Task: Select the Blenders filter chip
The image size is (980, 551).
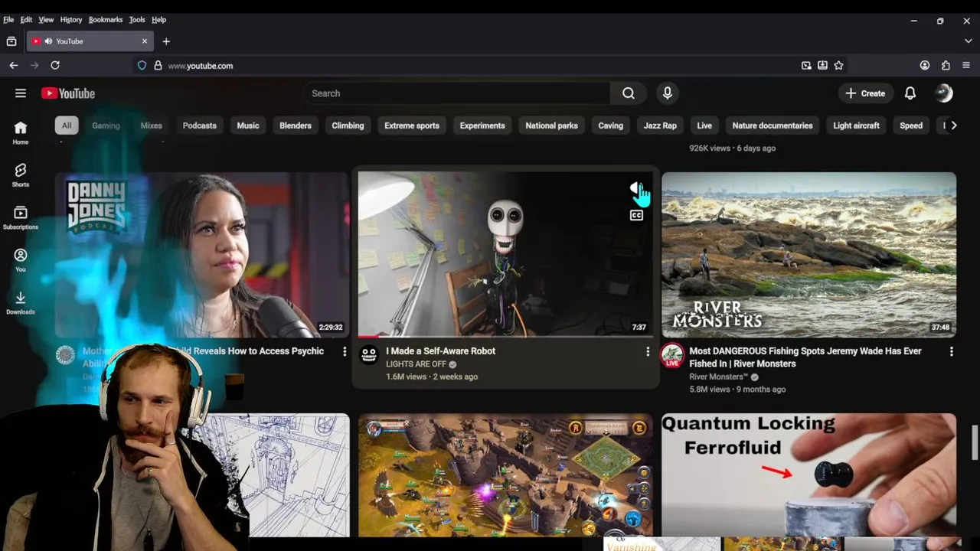Action: click(296, 126)
